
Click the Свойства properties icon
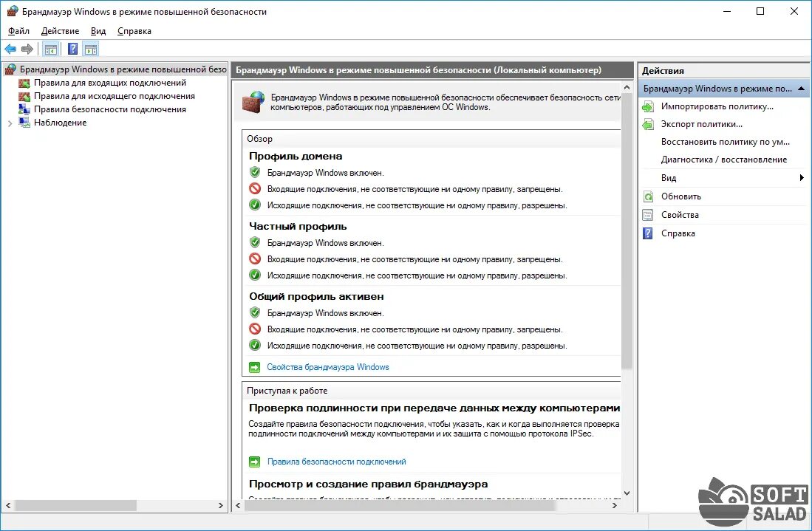[648, 215]
